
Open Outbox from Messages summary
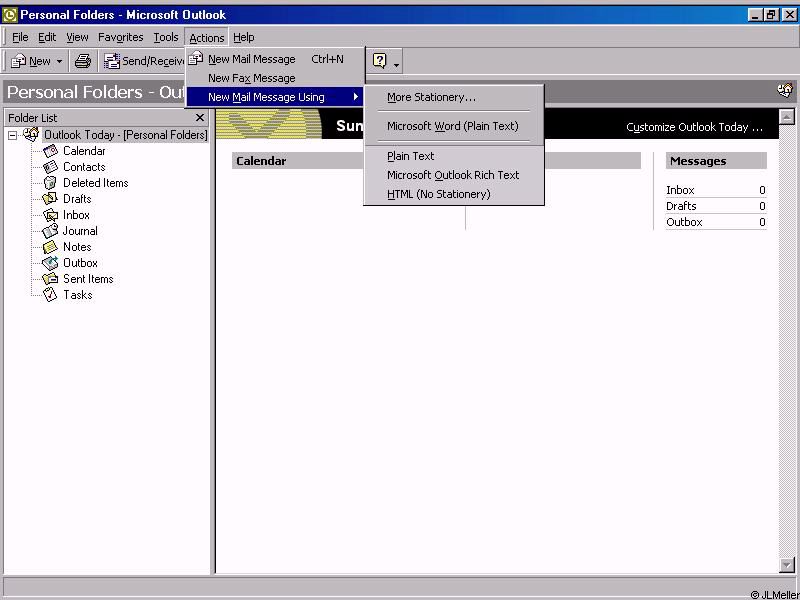coord(684,222)
